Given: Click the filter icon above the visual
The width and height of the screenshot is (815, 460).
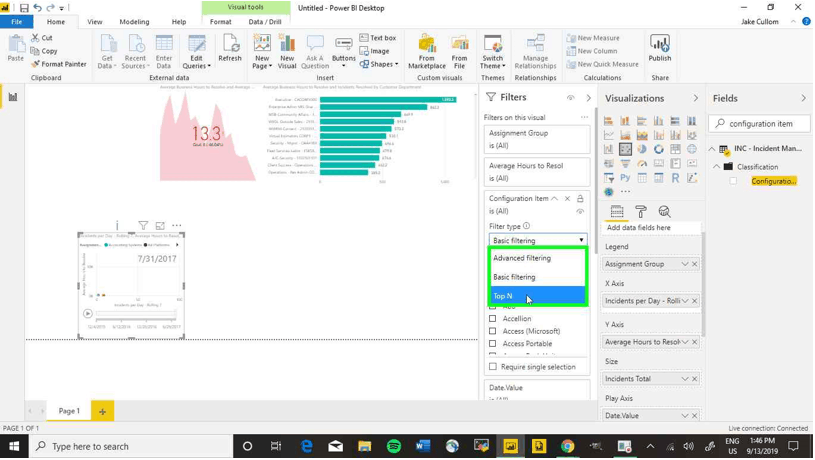Looking at the screenshot, I should pos(143,226).
